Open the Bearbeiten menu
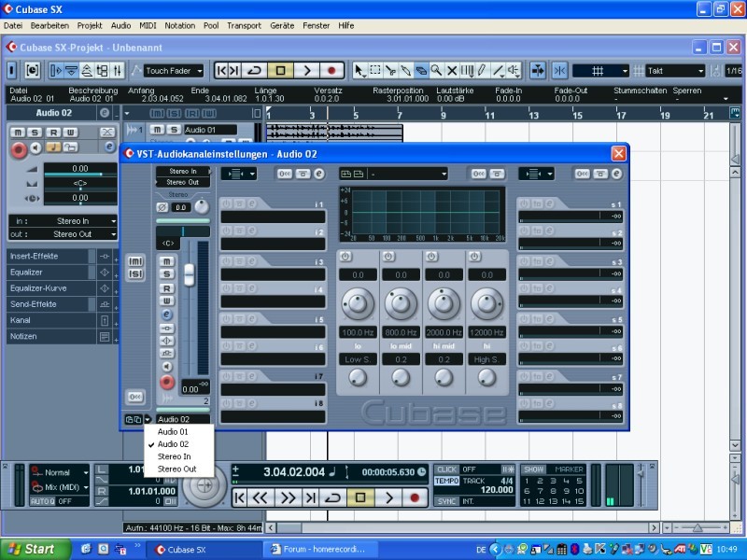The height and width of the screenshot is (560, 747). (x=49, y=26)
